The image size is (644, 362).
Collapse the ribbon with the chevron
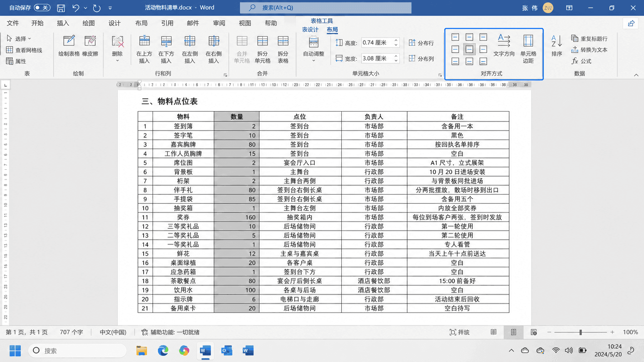(x=636, y=75)
